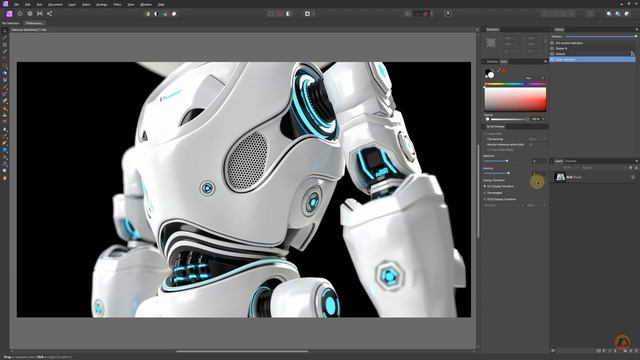Viewport: 640px width, 360px height.
Task: Click the lock icon in the Layers panel
Action: click(x=636, y=168)
